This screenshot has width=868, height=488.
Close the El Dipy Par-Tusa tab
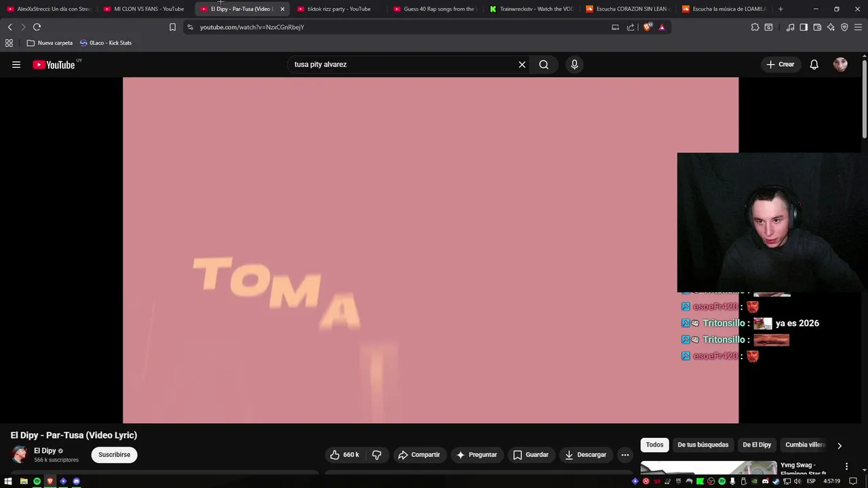(x=282, y=9)
